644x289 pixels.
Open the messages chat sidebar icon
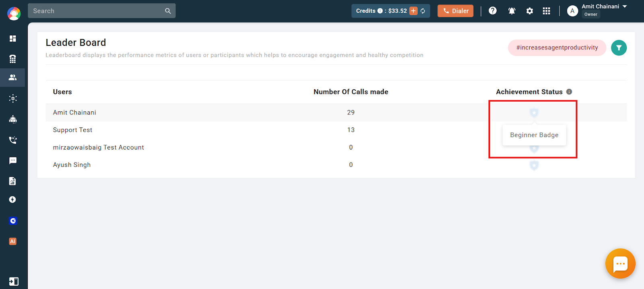[13, 161]
